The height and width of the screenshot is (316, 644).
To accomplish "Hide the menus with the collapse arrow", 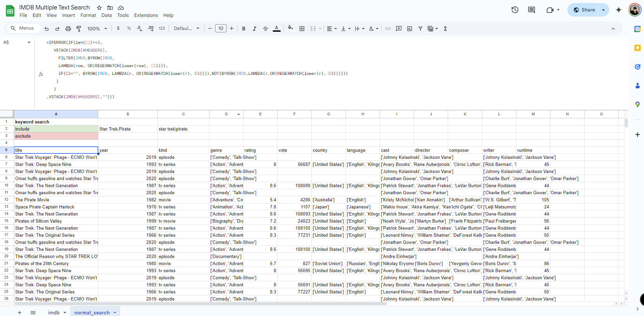I will [613, 29].
